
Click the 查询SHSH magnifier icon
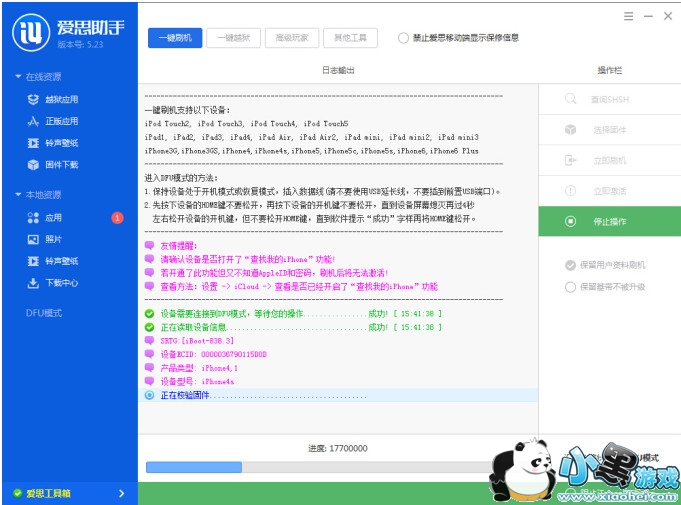(570, 99)
